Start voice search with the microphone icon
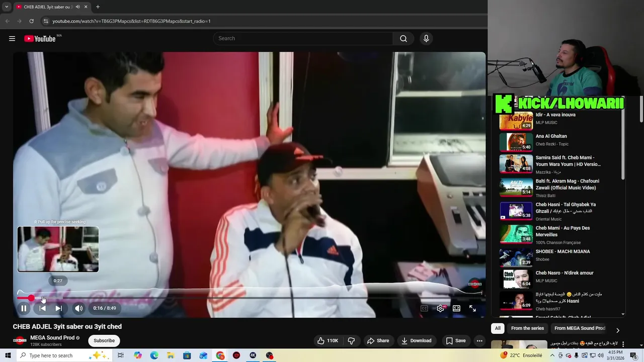 [426, 39]
